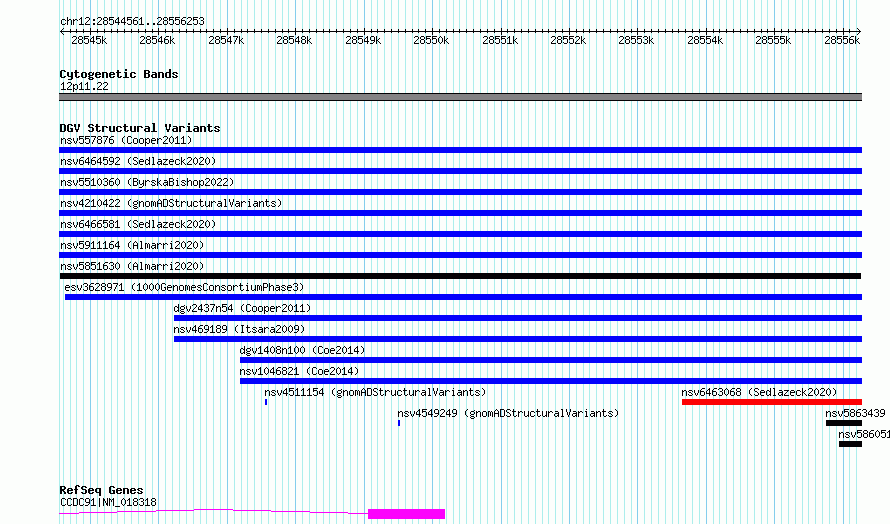Select the blue bar under nsv1046821
The height and width of the screenshot is (524, 890).
pyautogui.click(x=551, y=381)
